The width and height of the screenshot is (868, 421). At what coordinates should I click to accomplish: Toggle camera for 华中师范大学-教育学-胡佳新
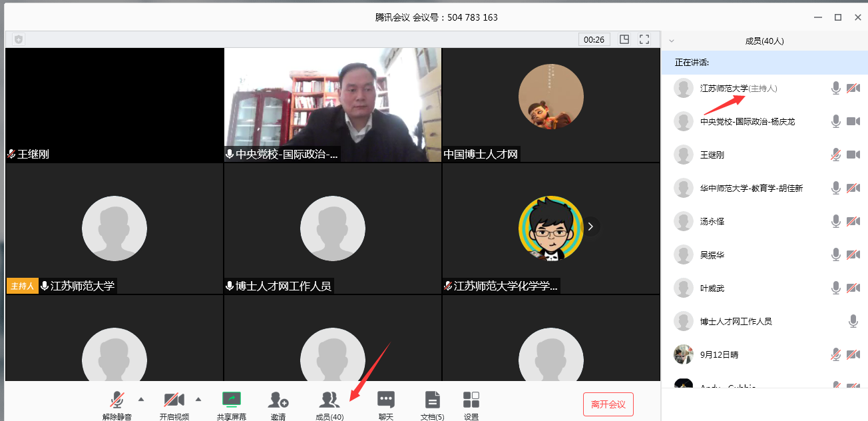[x=853, y=188]
